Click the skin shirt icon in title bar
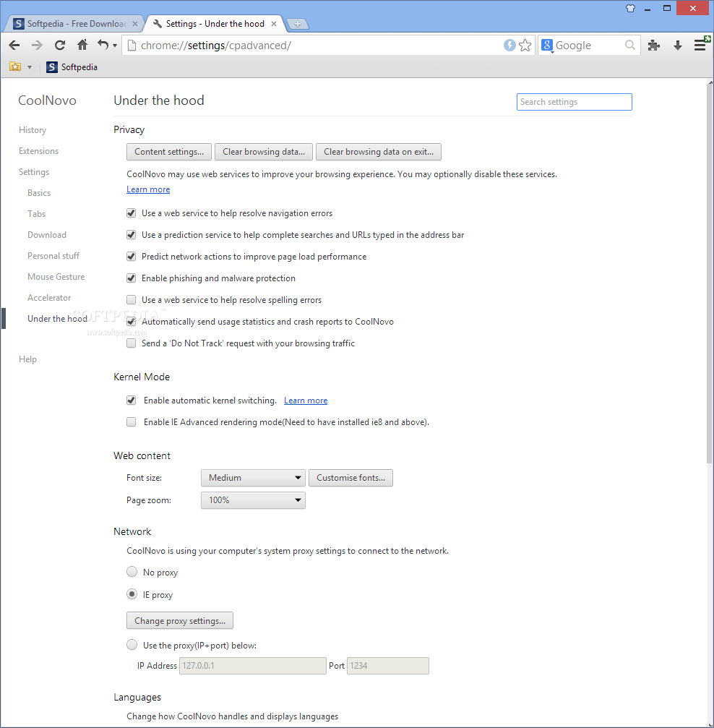 [630, 8]
